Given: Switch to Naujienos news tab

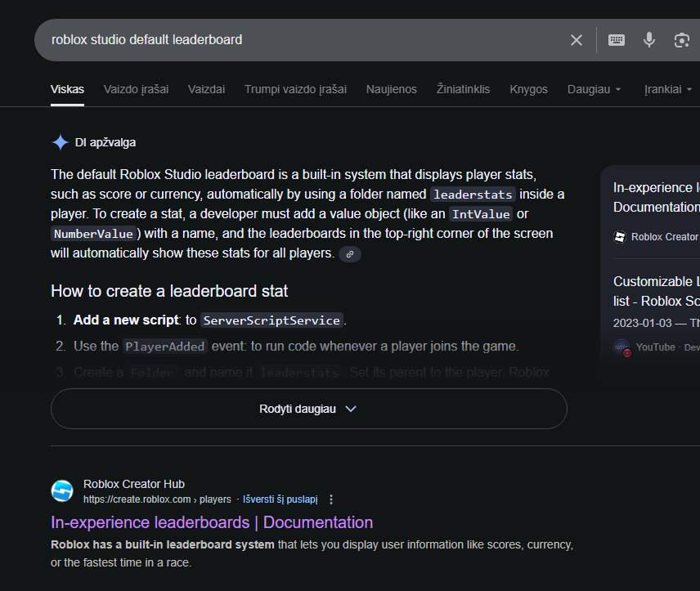Looking at the screenshot, I should click(392, 89).
